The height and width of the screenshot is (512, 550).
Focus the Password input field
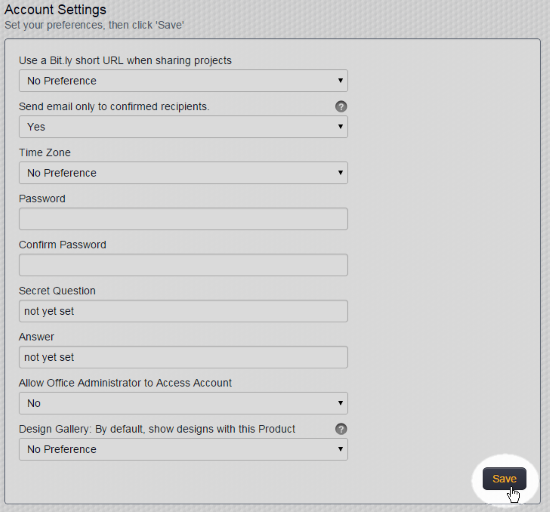click(x=183, y=219)
